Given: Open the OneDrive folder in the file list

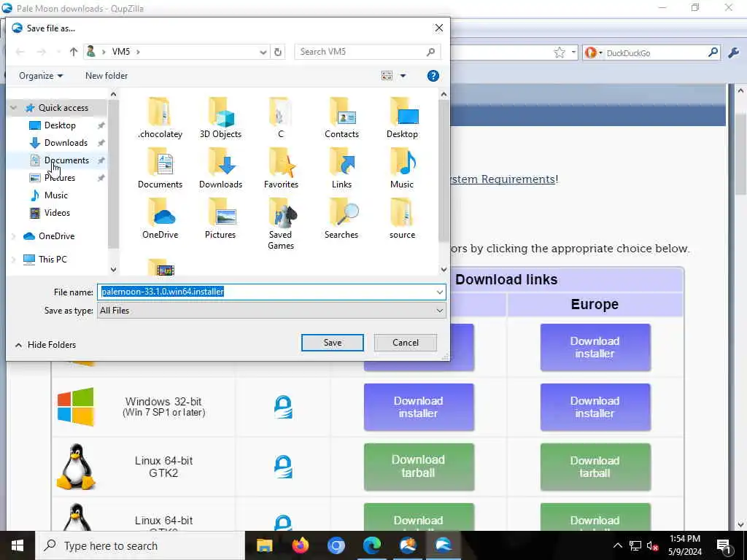Looking at the screenshot, I should coord(160,219).
